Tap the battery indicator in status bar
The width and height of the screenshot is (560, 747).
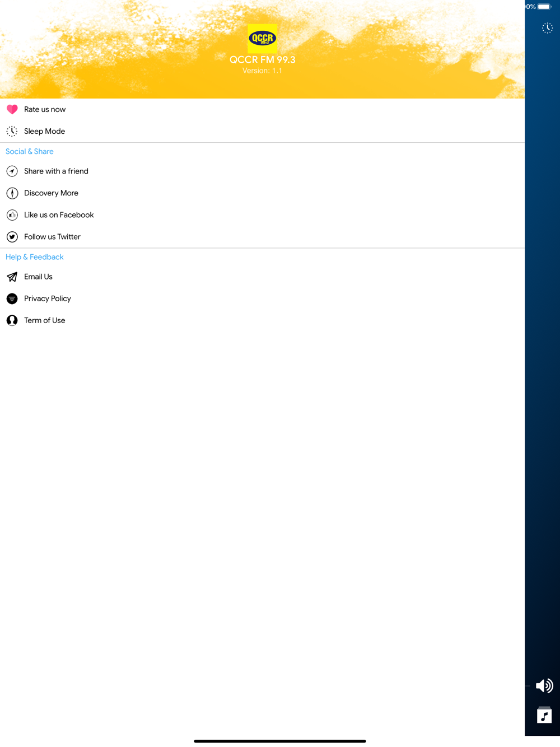(x=544, y=7)
